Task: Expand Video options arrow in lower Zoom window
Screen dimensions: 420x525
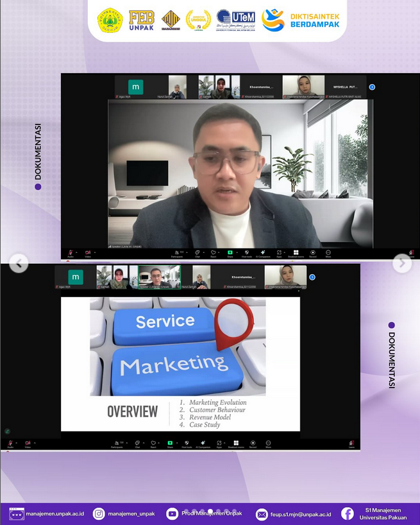Action: click(x=35, y=443)
